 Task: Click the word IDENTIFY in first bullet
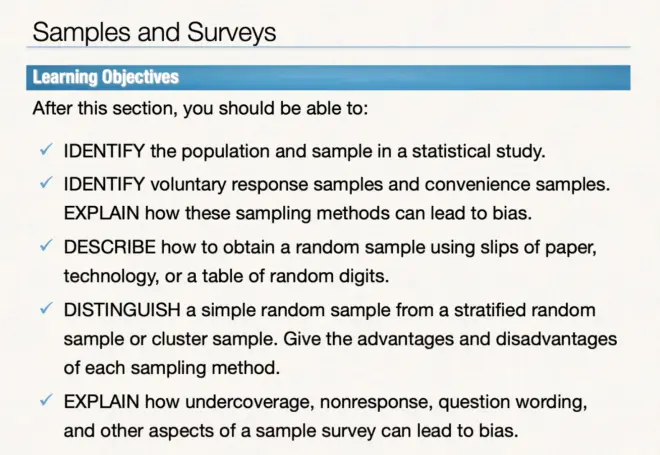[104, 151]
